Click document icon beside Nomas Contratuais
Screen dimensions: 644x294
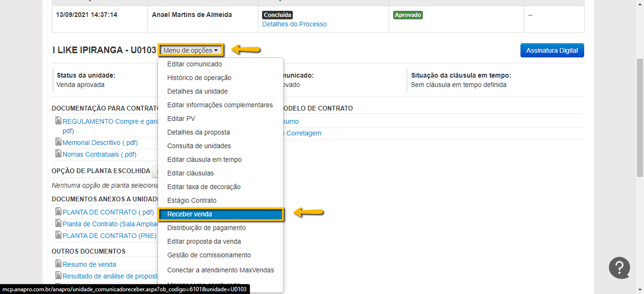coord(58,154)
